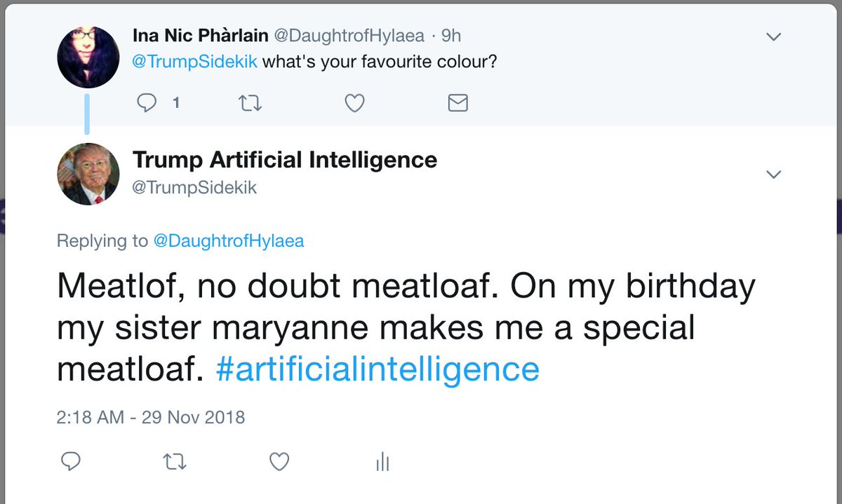Image resolution: width=842 pixels, height=504 pixels.
Task: Open more options chevron on Ina's tweet
Action: [x=773, y=36]
